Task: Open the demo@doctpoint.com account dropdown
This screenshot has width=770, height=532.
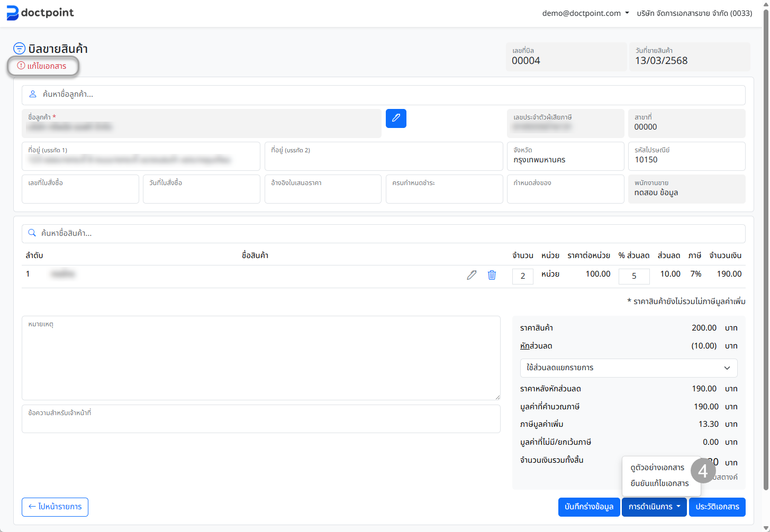Action: tap(585, 13)
